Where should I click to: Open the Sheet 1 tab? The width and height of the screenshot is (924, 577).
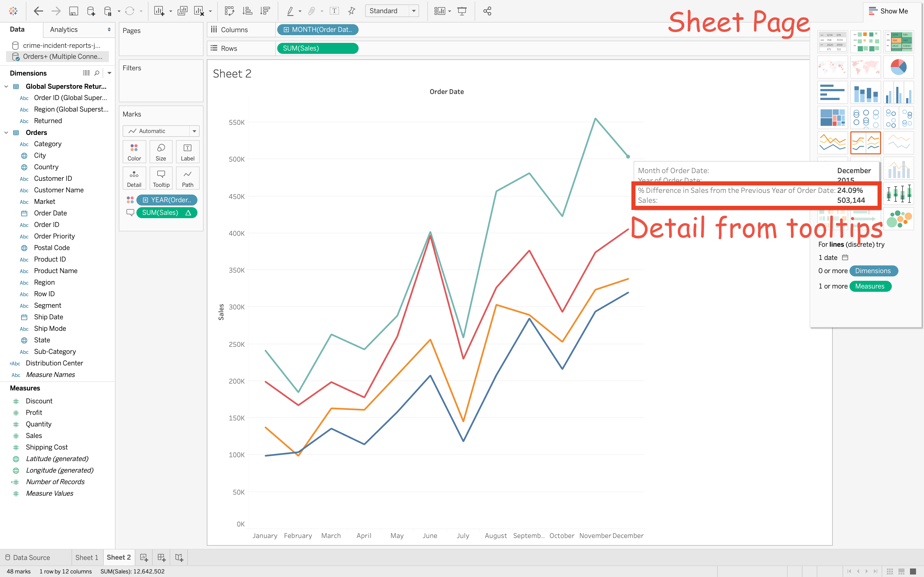[87, 557]
